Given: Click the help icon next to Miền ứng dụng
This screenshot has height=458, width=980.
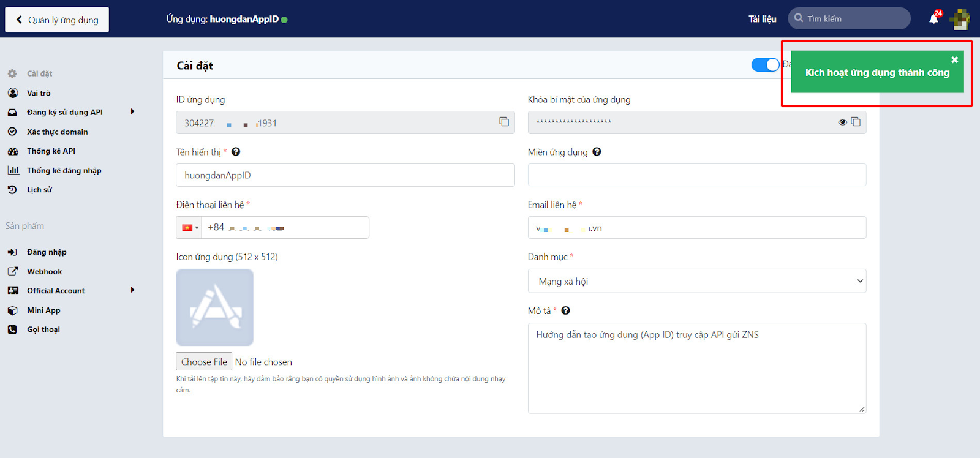Looking at the screenshot, I should tap(597, 152).
